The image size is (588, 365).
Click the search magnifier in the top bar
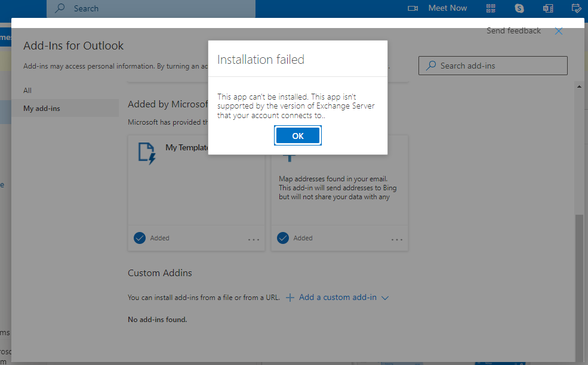coord(60,8)
